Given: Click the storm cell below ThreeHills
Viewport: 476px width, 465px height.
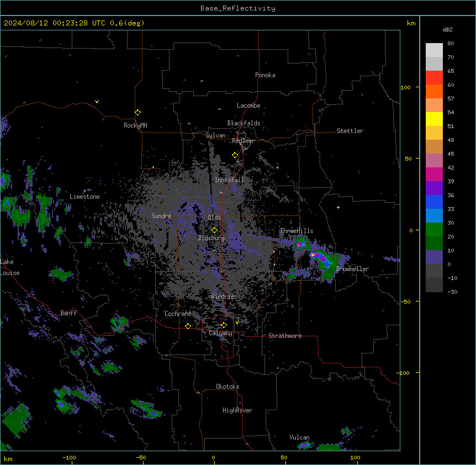Looking at the screenshot, I should (x=301, y=244).
